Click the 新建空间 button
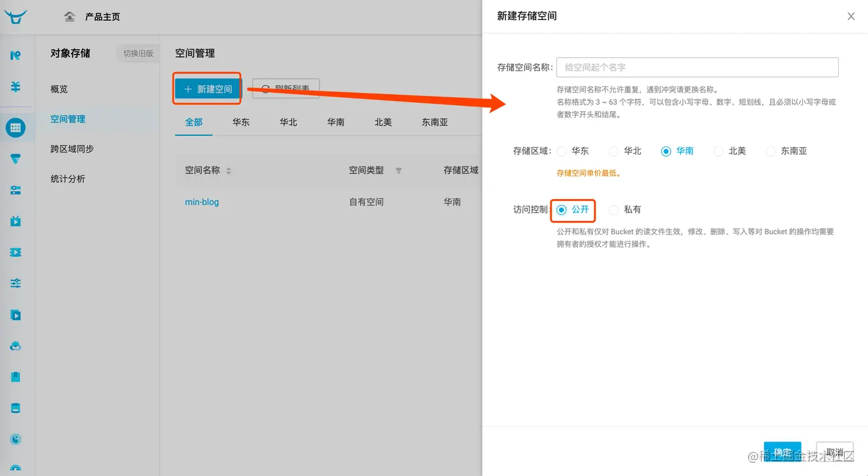868x476 pixels. click(x=208, y=89)
